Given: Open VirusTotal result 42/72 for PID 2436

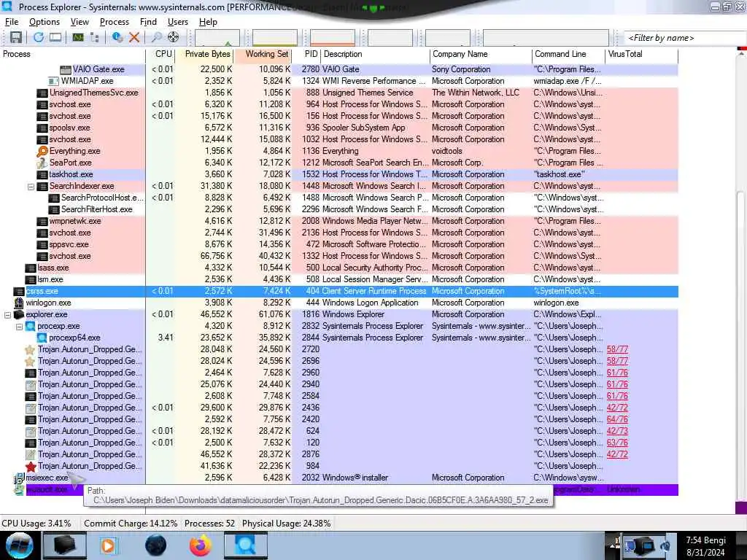Looking at the screenshot, I should 617,408.
